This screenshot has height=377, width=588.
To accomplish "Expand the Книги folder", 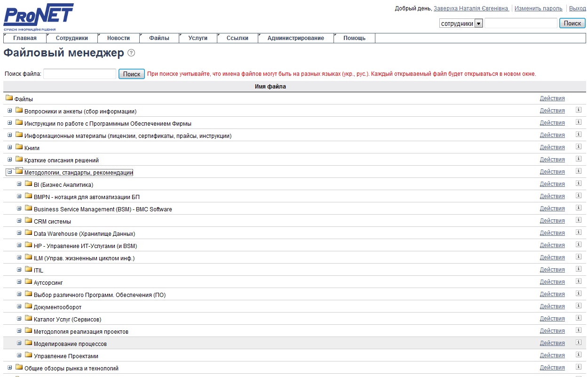I will coord(10,147).
